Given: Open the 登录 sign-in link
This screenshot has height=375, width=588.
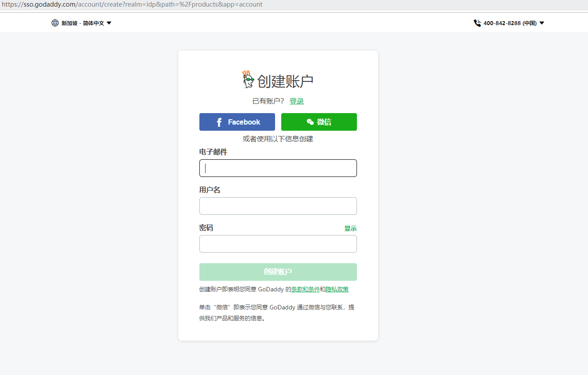Looking at the screenshot, I should (x=296, y=101).
